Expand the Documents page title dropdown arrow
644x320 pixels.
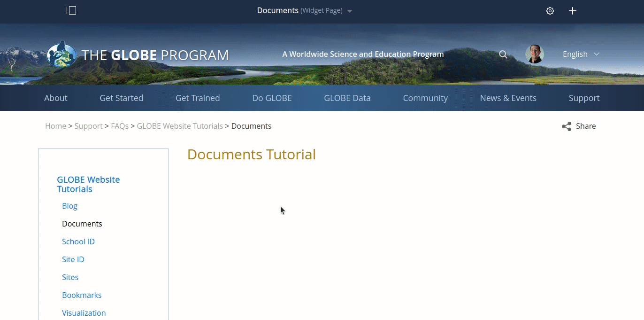[x=350, y=11]
